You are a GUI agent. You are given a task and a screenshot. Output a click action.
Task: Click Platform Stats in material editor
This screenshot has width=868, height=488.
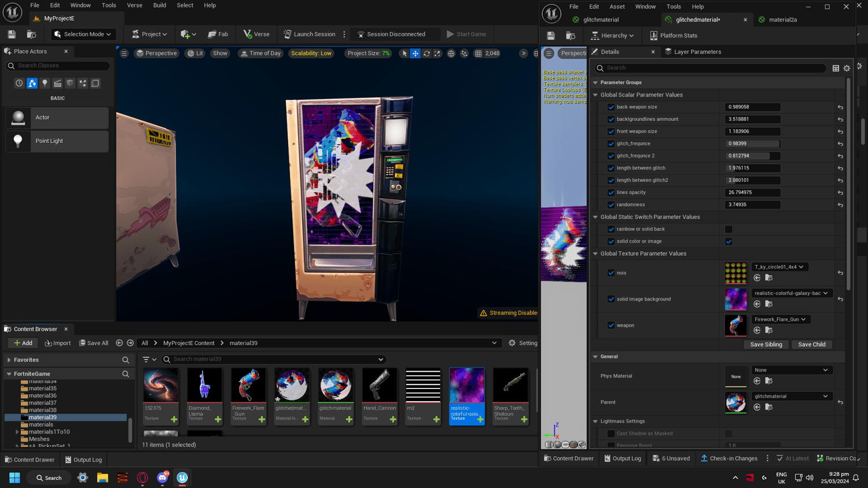click(673, 36)
